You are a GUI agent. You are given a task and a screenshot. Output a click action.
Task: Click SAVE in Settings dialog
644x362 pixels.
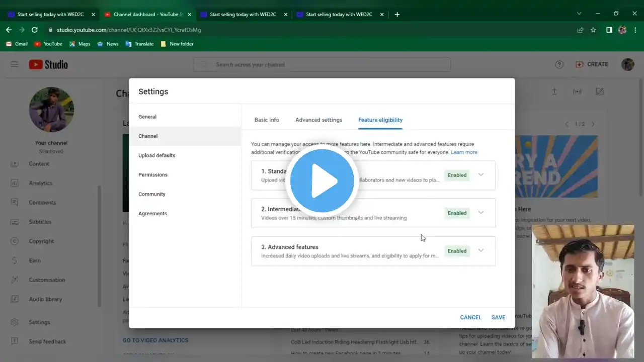point(499,317)
